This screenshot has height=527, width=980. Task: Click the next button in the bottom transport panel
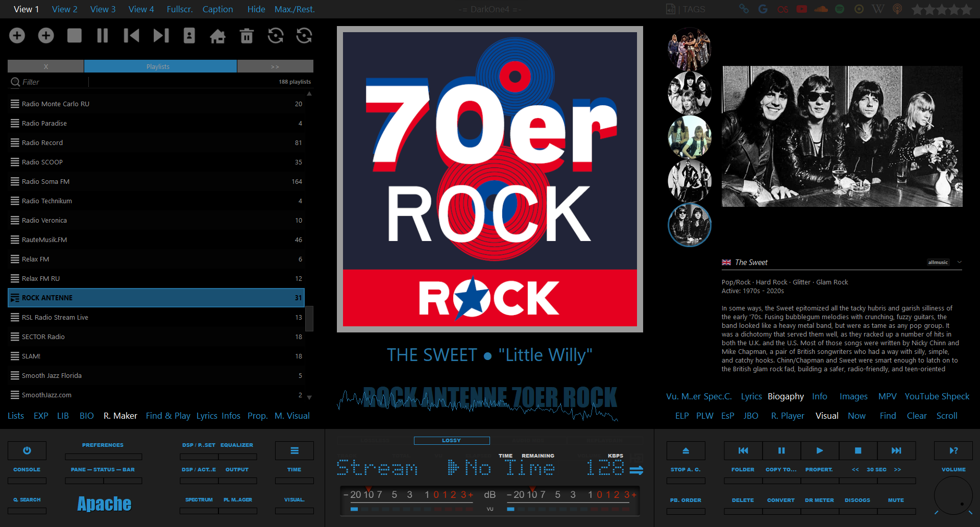(896, 450)
